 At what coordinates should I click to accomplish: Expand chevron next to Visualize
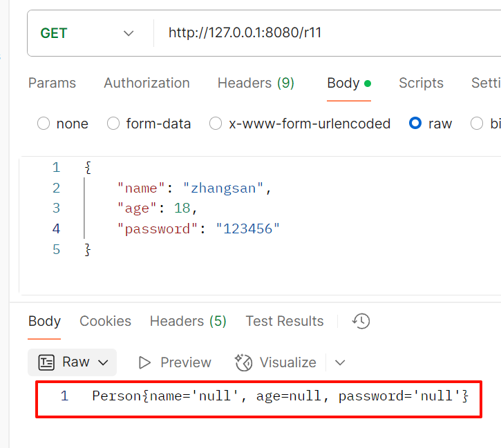click(x=340, y=362)
